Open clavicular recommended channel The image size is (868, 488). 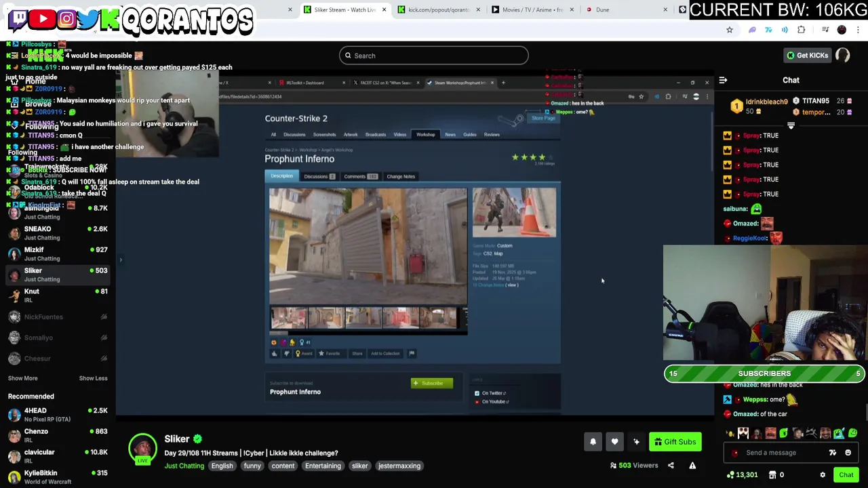(x=58, y=456)
